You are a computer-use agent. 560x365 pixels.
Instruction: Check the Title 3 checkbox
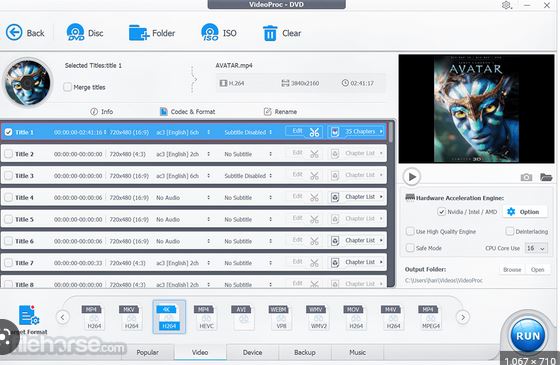9,176
